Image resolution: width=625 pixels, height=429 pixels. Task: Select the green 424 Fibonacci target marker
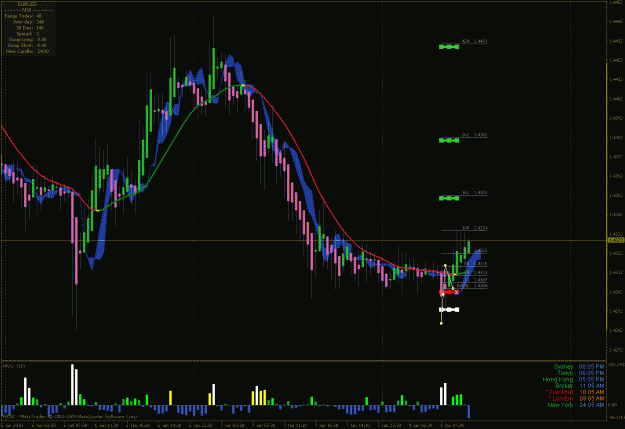(449, 47)
